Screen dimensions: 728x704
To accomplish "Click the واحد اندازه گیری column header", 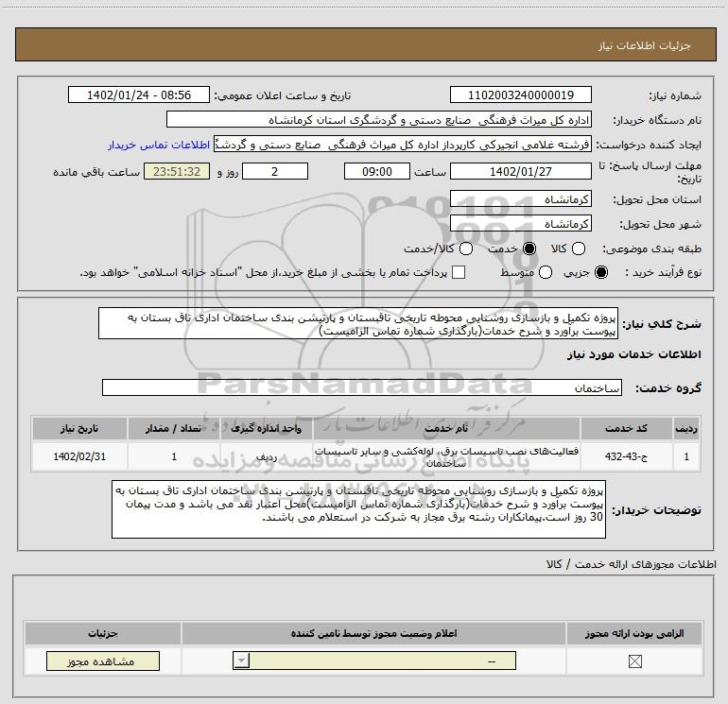I will click(x=267, y=428).
